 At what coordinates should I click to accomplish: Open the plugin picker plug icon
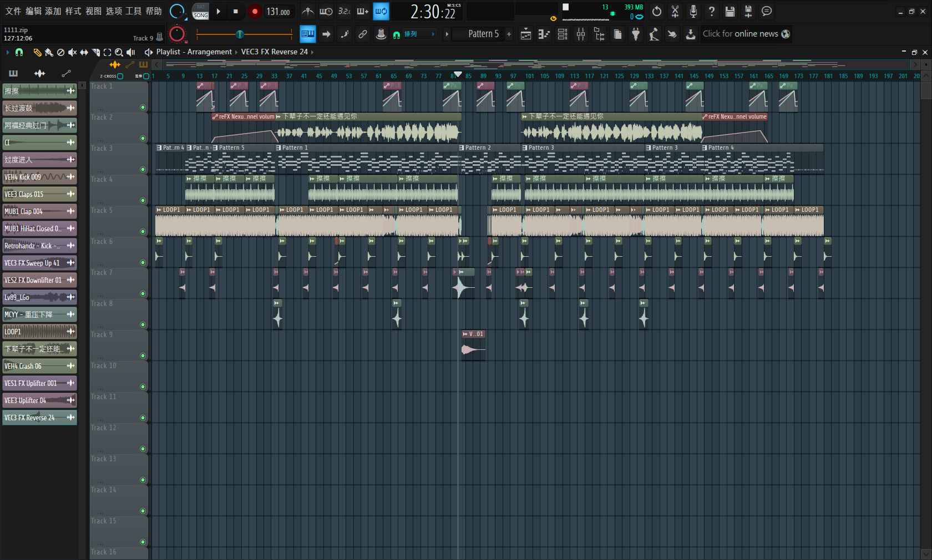click(636, 34)
